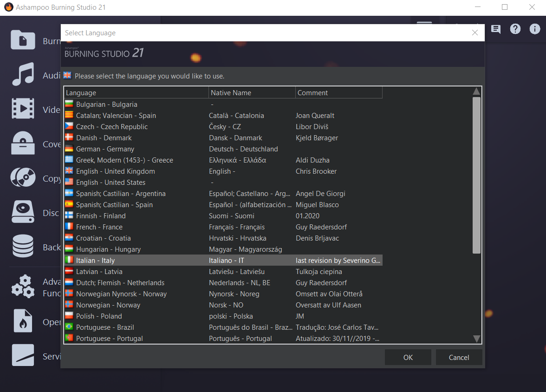Click native name Magyar - Magyarország
The image size is (546, 392).
tap(246, 249)
